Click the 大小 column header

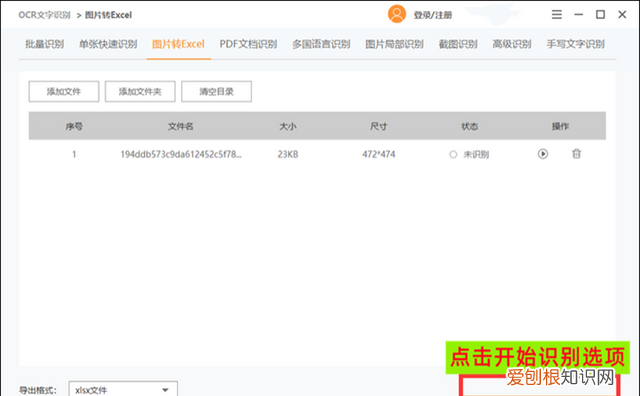[288, 126]
